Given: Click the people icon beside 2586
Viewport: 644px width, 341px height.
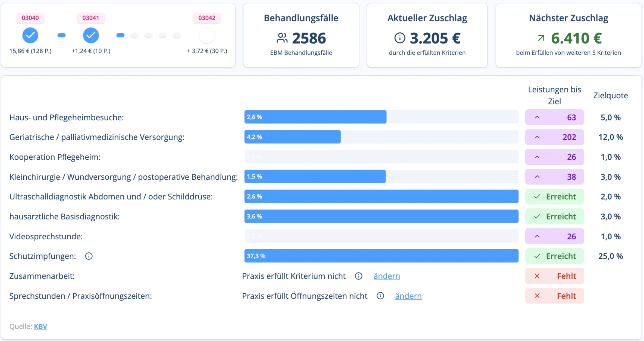Looking at the screenshot, I should (282, 38).
